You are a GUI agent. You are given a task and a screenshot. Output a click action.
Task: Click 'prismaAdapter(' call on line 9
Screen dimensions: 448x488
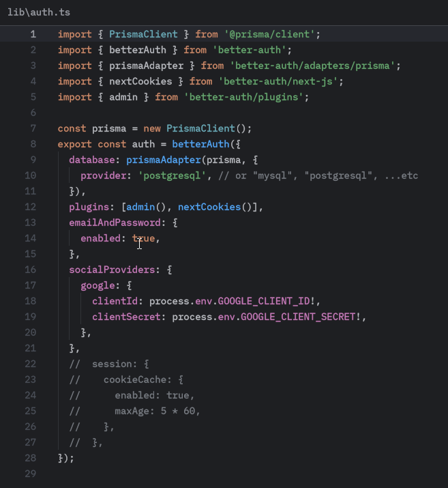166,160
